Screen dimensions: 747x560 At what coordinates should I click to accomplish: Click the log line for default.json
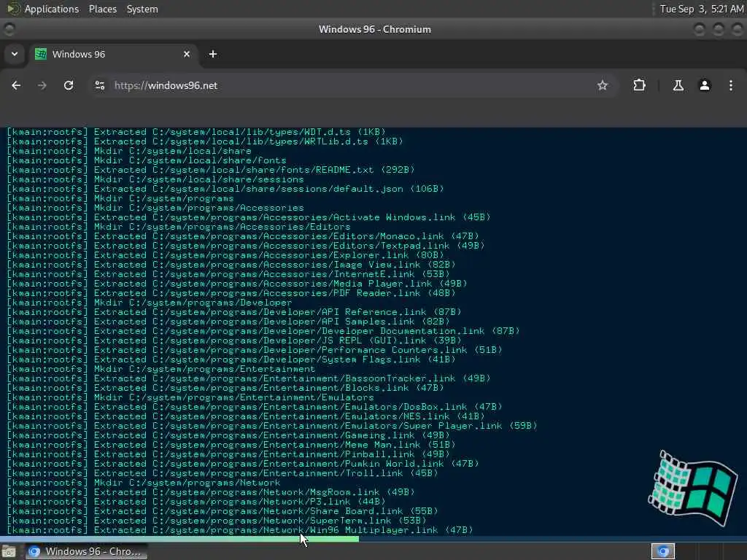click(225, 189)
